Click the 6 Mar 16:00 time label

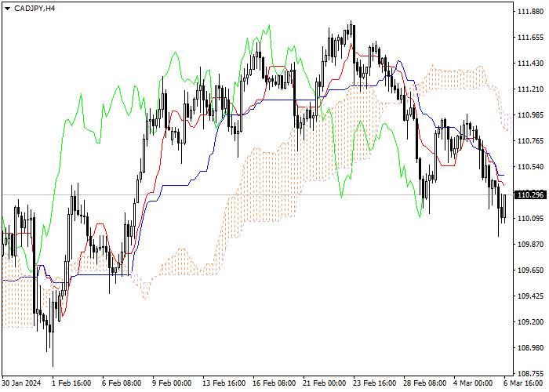(x=523, y=383)
